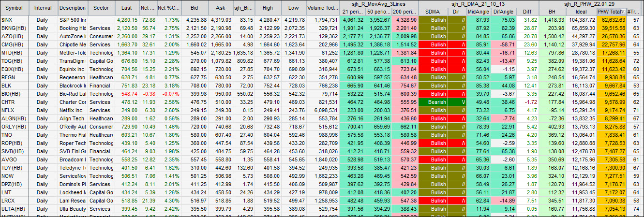Select the ORLY(HB) symbol cell
Viewport: 644px width, 217px height.
15,127
